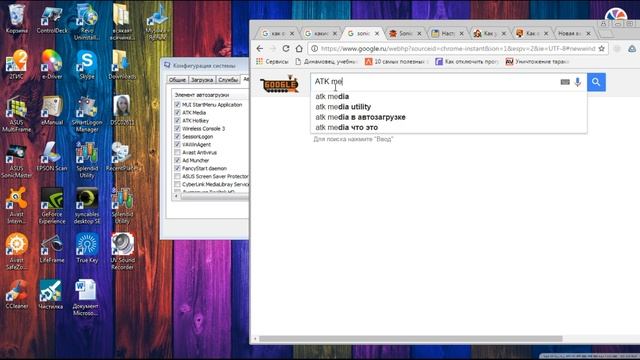
Task: Open the ControlDeck desktop shortcut
Action: 52,19
